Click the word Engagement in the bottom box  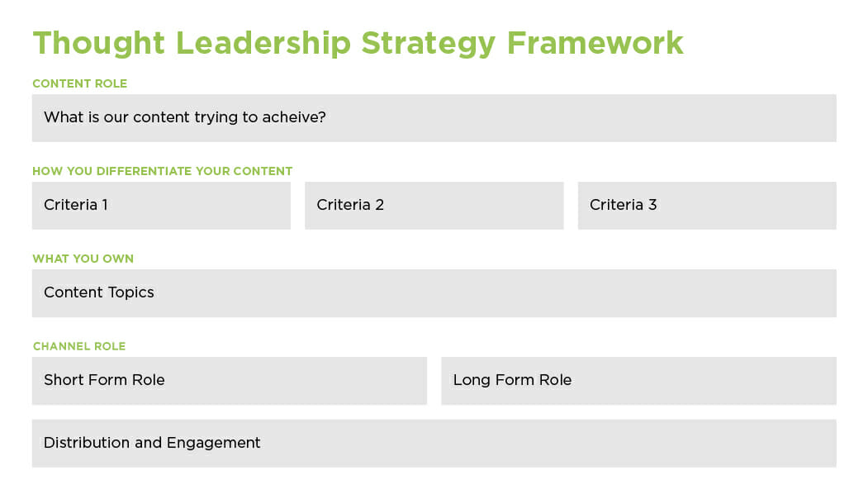(x=213, y=443)
